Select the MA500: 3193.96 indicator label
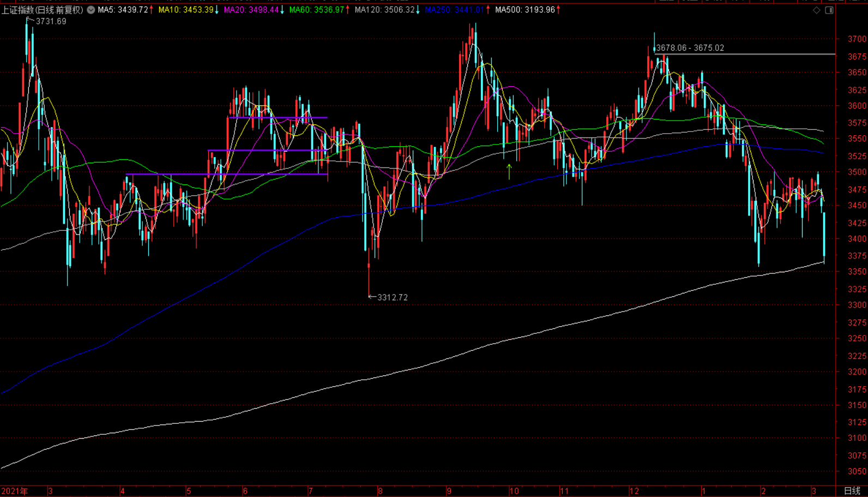This screenshot has height=497, width=868. pyautogui.click(x=525, y=10)
